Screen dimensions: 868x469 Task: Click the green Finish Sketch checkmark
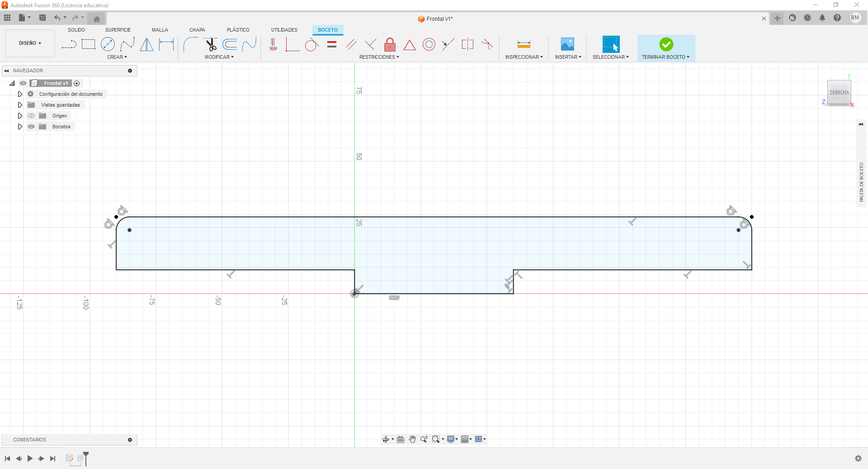coord(666,44)
